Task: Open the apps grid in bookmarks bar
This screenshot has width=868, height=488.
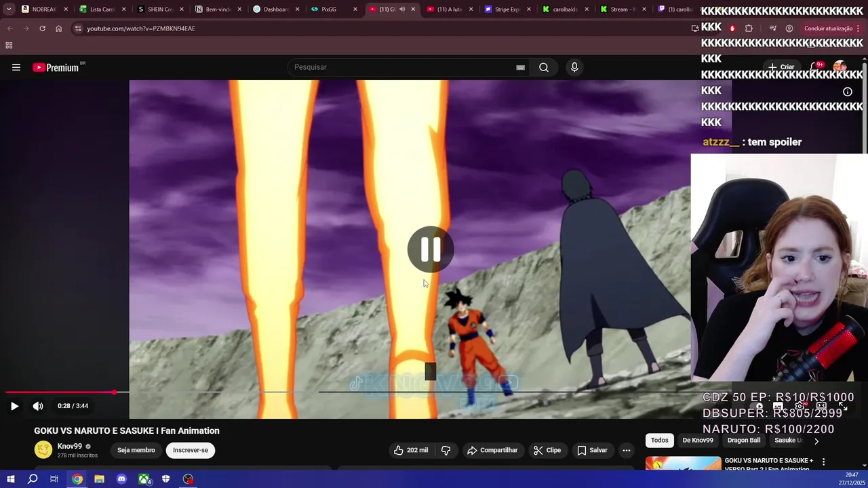Action: pos(9,45)
